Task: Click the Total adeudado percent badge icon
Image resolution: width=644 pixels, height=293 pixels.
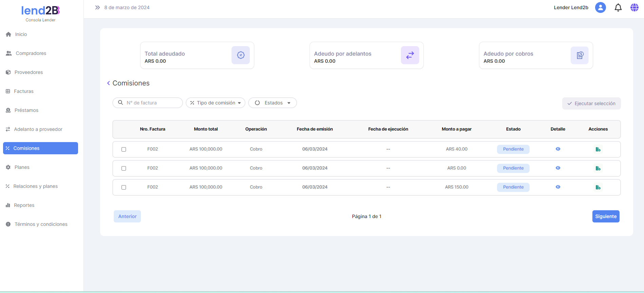Action: (241, 55)
